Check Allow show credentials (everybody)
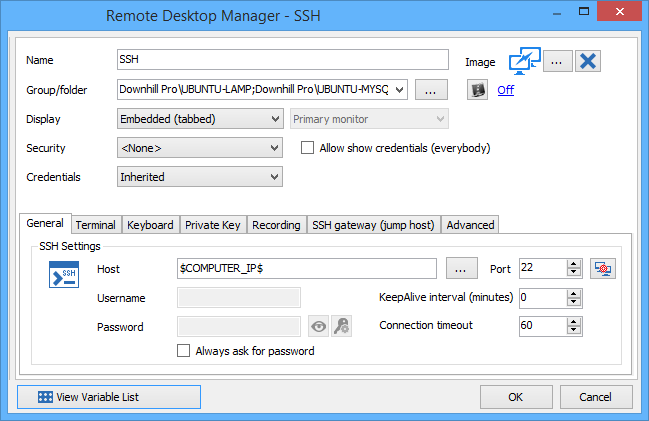 (309, 148)
